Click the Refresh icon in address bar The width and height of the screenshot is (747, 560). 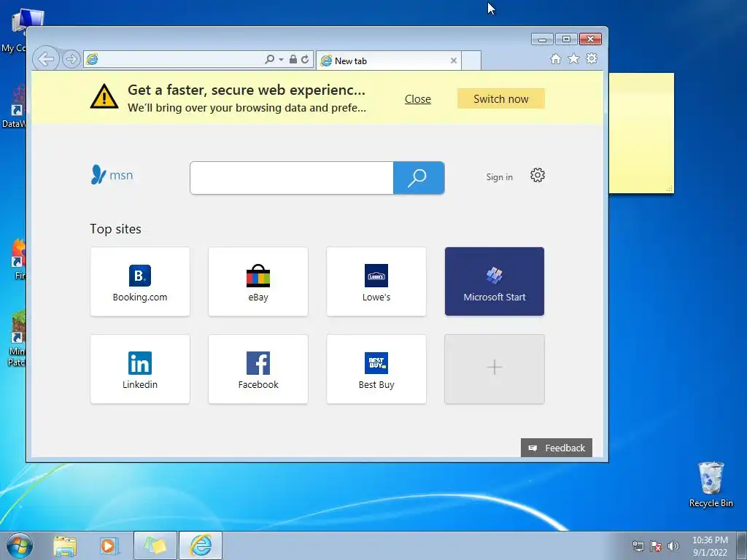tap(305, 60)
